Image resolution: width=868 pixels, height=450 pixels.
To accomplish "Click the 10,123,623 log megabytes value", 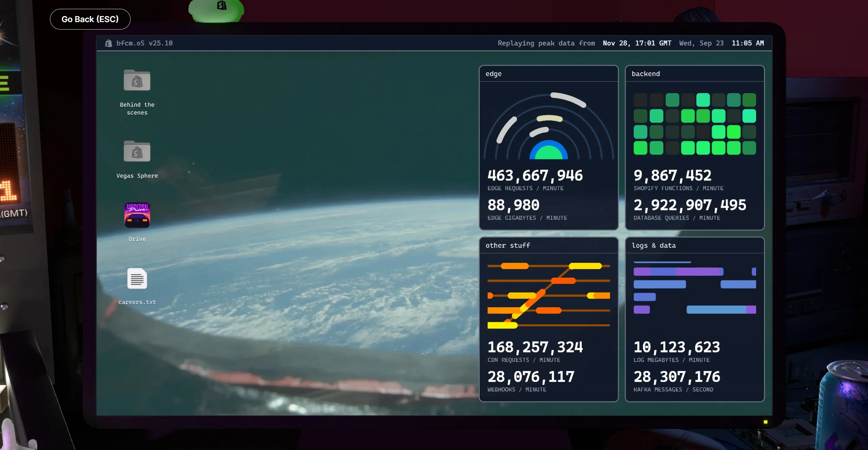I will coord(677,347).
